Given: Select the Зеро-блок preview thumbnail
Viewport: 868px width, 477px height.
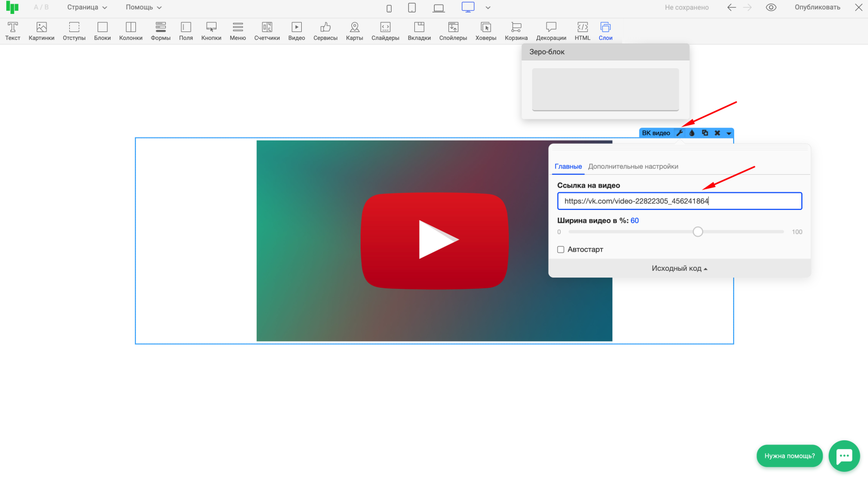Looking at the screenshot, I should (x=606, y=89).
